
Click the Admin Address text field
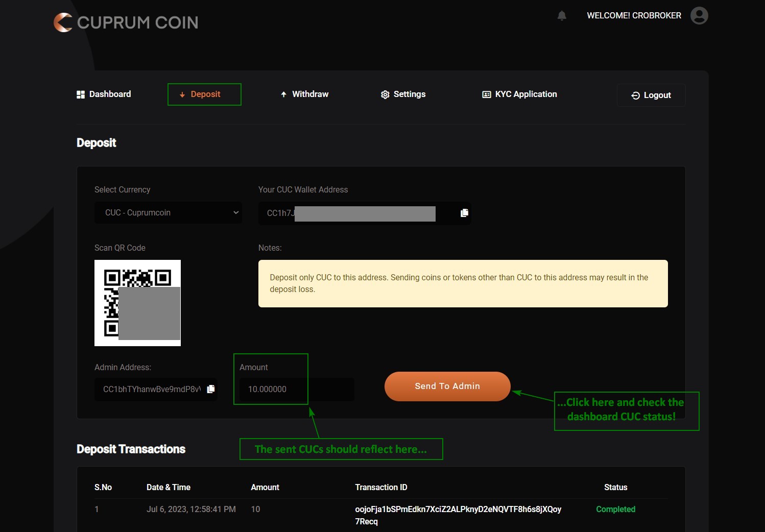pos(151,390)
